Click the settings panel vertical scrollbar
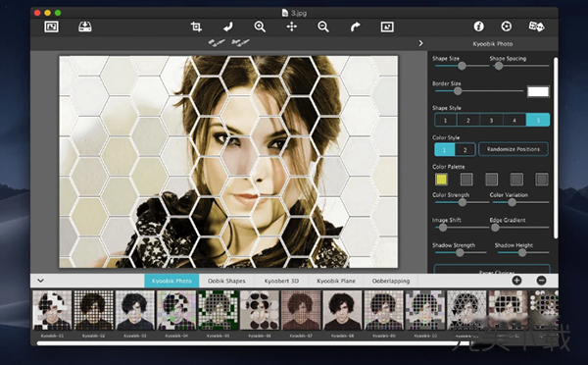This screenshot has height=365, width=588. tap(556, 147)
